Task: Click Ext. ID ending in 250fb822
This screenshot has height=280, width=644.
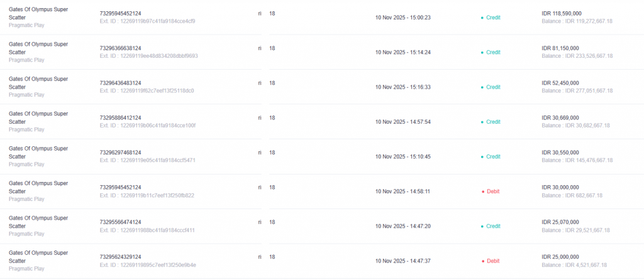Action: click(147, 195)
